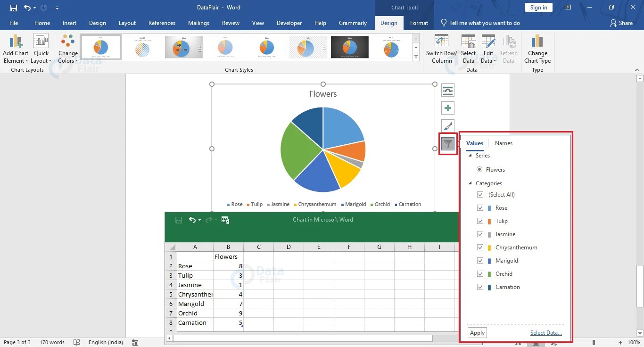Select cell B2 containing 8
644x347 pixels.
(x=228, y=266)
